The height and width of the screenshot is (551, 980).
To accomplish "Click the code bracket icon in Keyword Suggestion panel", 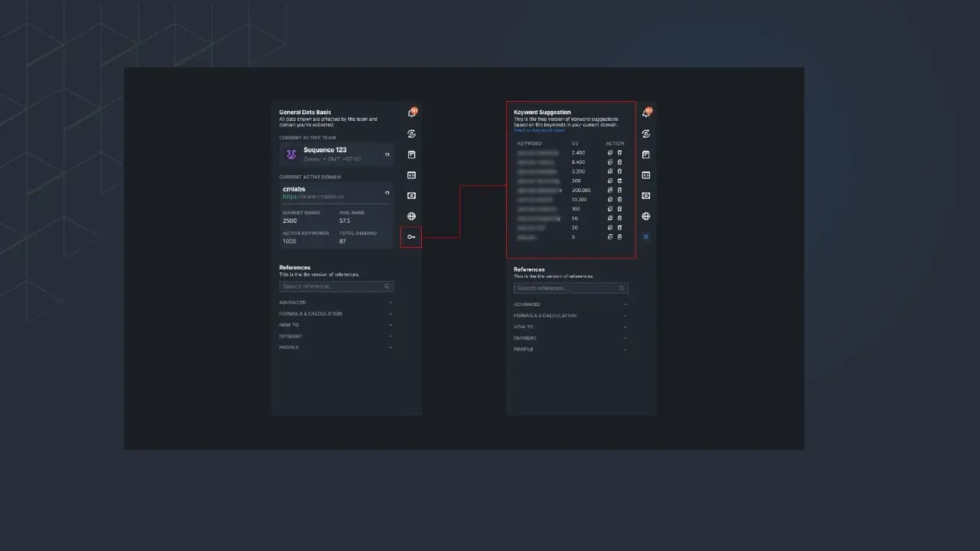I will [646, 175].
